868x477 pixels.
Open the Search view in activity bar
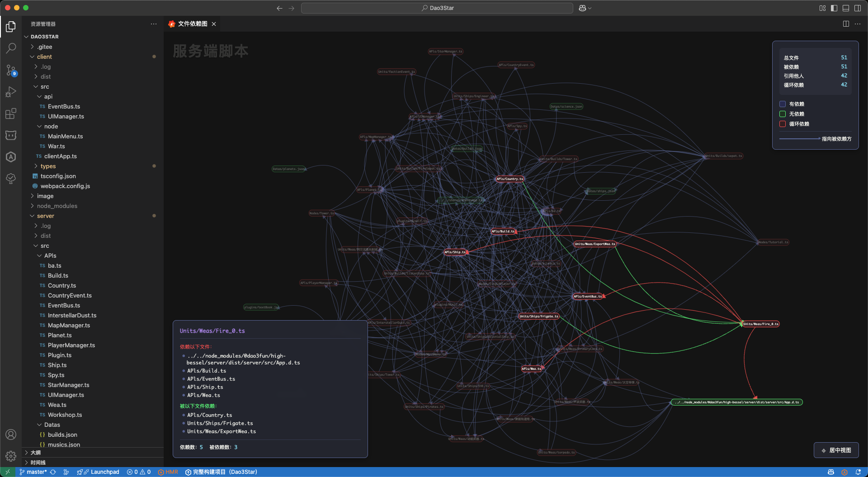click(x=11, y=48)
